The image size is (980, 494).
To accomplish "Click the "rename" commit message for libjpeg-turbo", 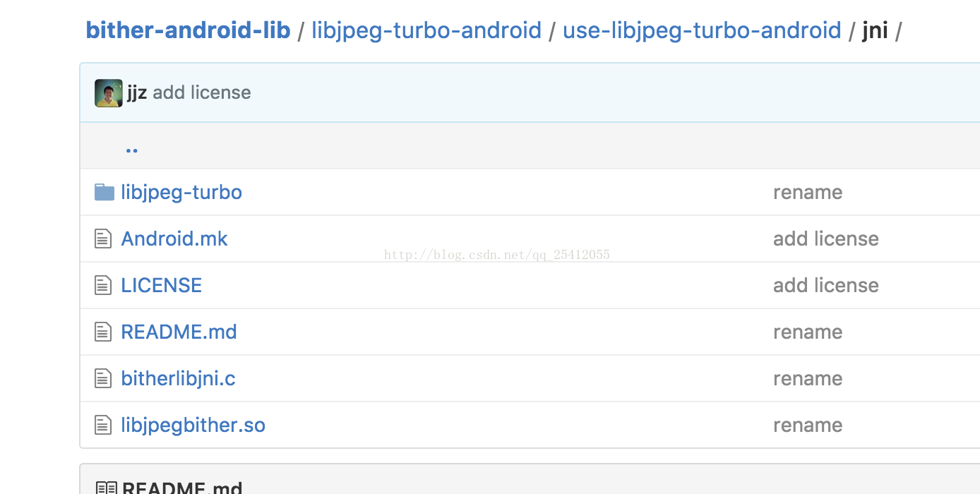I will tap(808, 192).
